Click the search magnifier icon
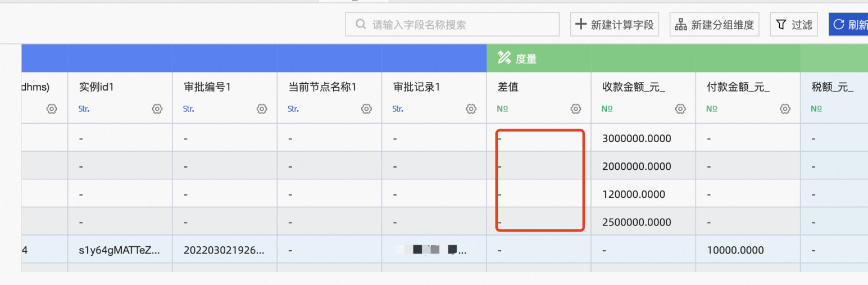Viewport: 868px width, 285px height. click(x=361, y=25)
